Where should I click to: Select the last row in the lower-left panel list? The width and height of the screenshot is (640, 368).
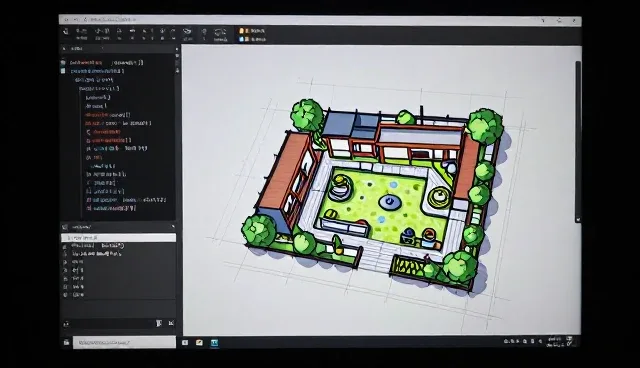click(x=78, y=295)
